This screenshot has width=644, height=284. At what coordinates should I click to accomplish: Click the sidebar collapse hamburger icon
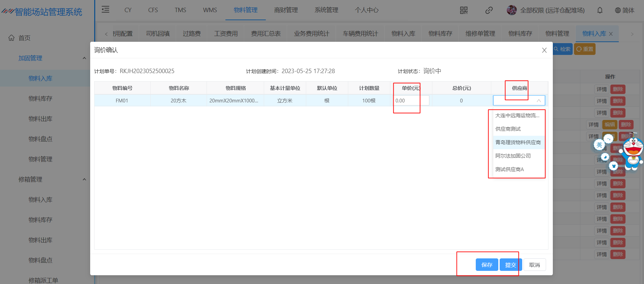tap(106, 10)
